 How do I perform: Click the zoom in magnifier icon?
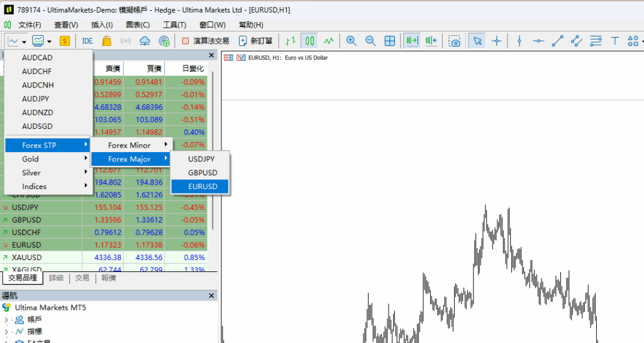coord(351,41)
